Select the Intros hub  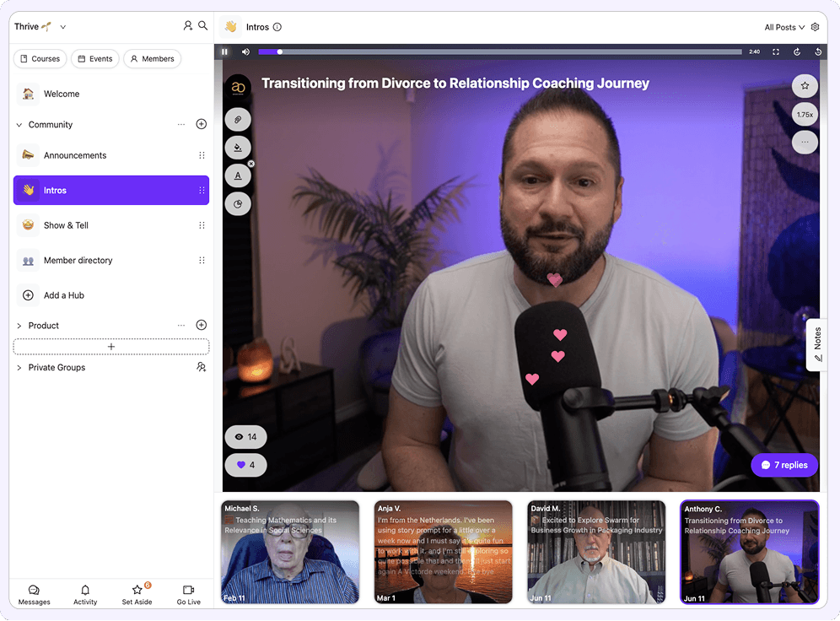click(x=110, y=190)
